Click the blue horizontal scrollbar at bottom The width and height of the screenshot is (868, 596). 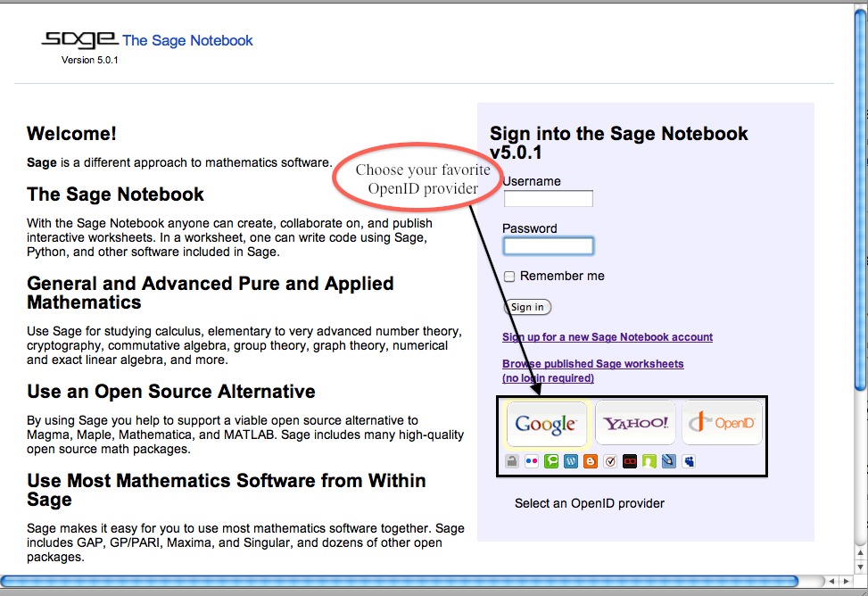pyautogui.click(x=401, y=582)
